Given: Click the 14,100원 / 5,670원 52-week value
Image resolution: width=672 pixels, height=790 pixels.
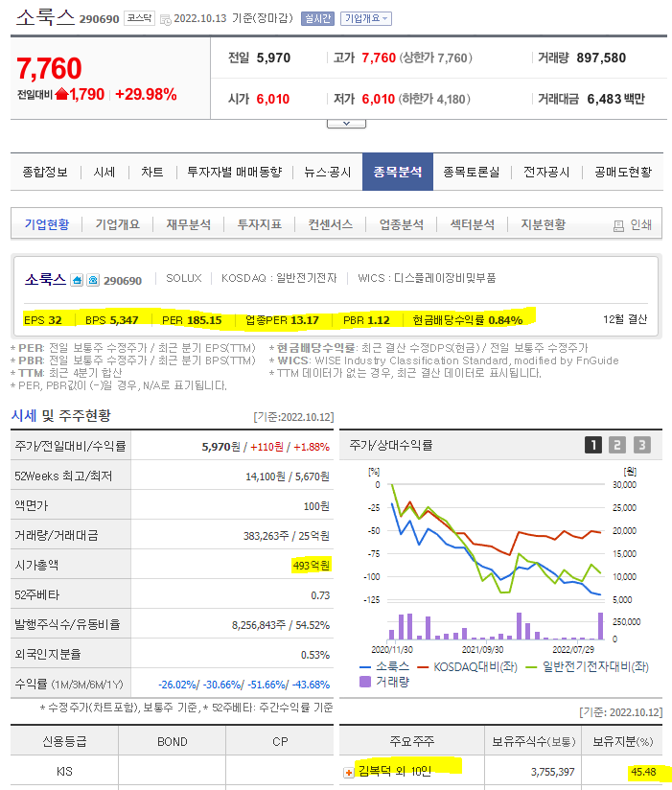Looking at the screenshot, I should pos(288,476).
